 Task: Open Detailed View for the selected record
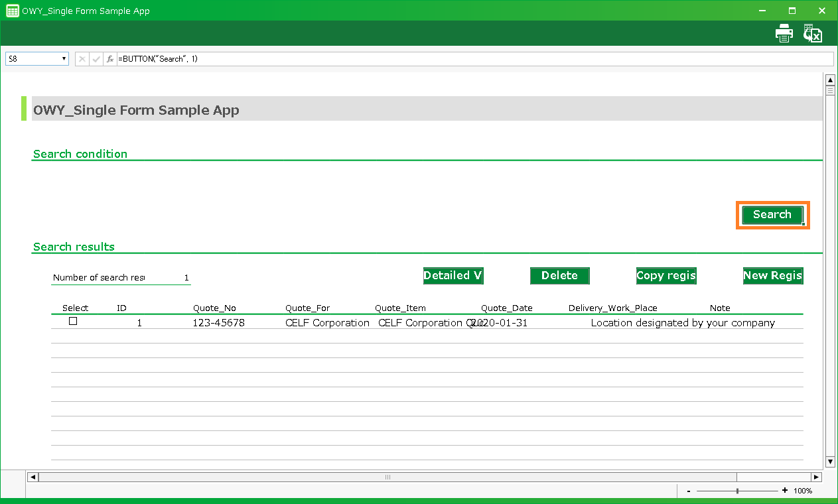point(453,276)
